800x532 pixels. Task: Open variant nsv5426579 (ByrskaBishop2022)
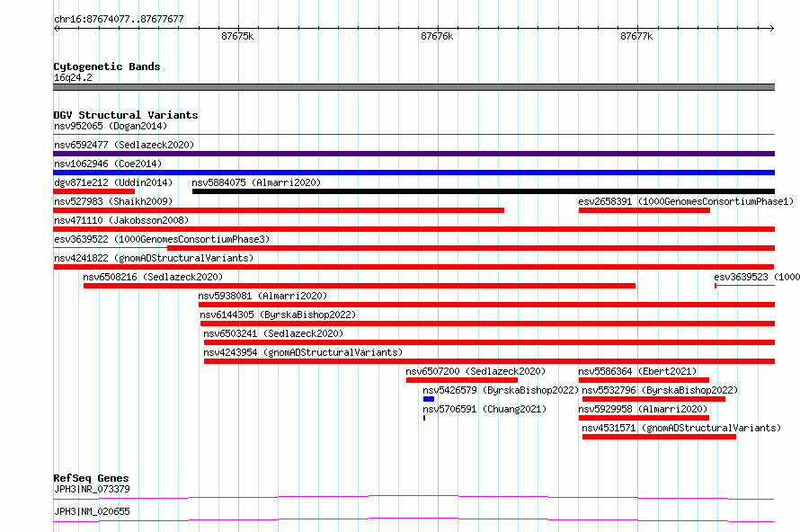(x=501, y=390)
